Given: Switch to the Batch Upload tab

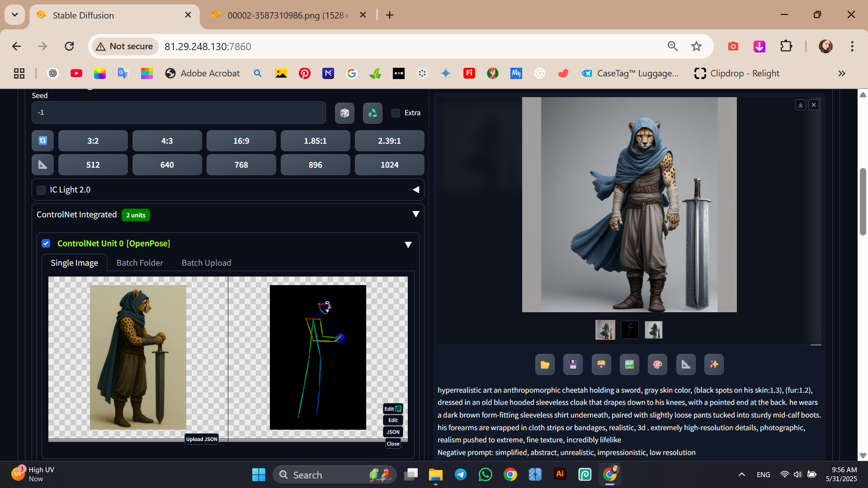Looking at the screenshot, I should click(x=206, y=263).
